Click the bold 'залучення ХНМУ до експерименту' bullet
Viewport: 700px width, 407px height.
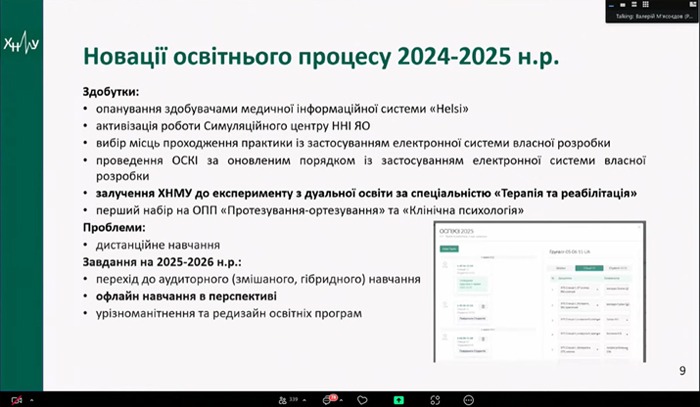coord(366,193)
